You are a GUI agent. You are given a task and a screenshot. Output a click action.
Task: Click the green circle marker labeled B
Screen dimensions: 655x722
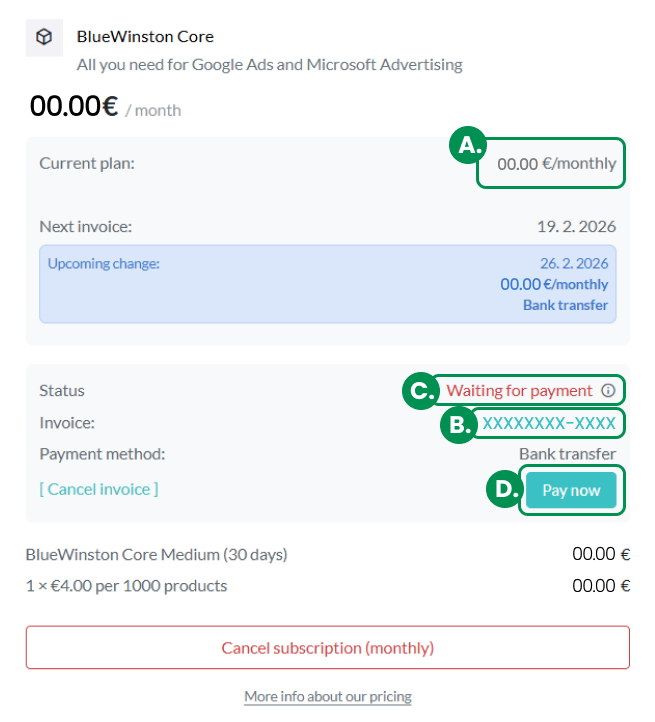457,425
